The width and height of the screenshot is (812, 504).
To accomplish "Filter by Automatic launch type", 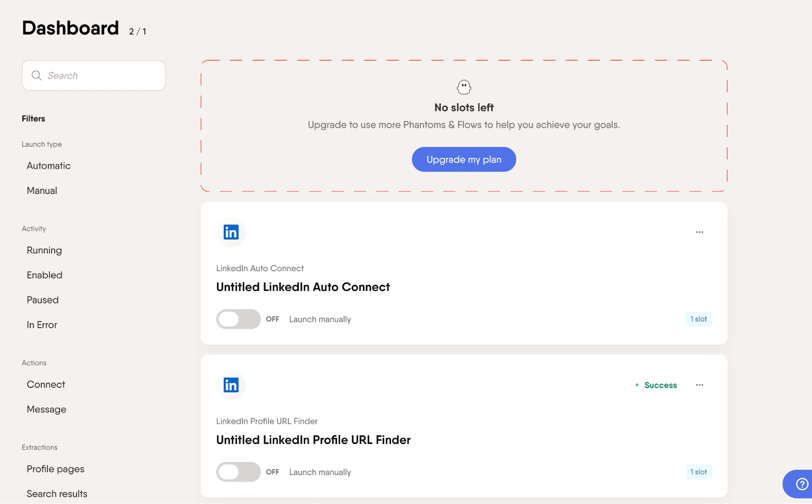I will click(x=49, y=166).
